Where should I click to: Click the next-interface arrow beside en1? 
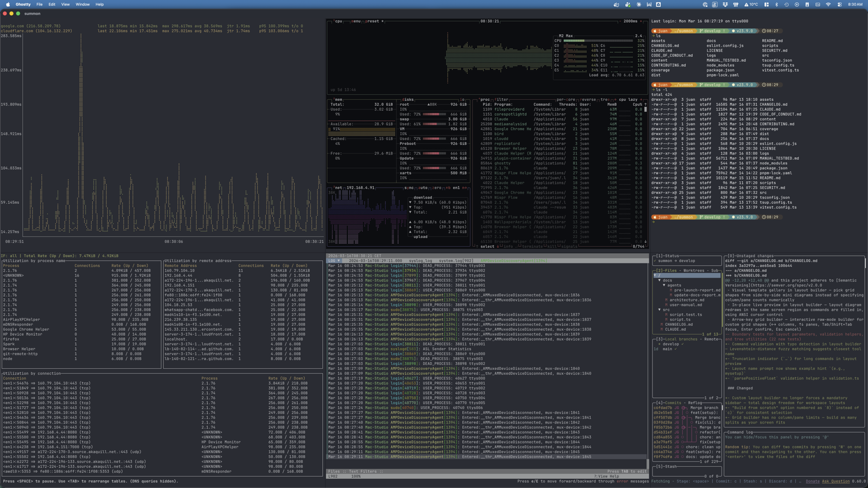point(465,187)
